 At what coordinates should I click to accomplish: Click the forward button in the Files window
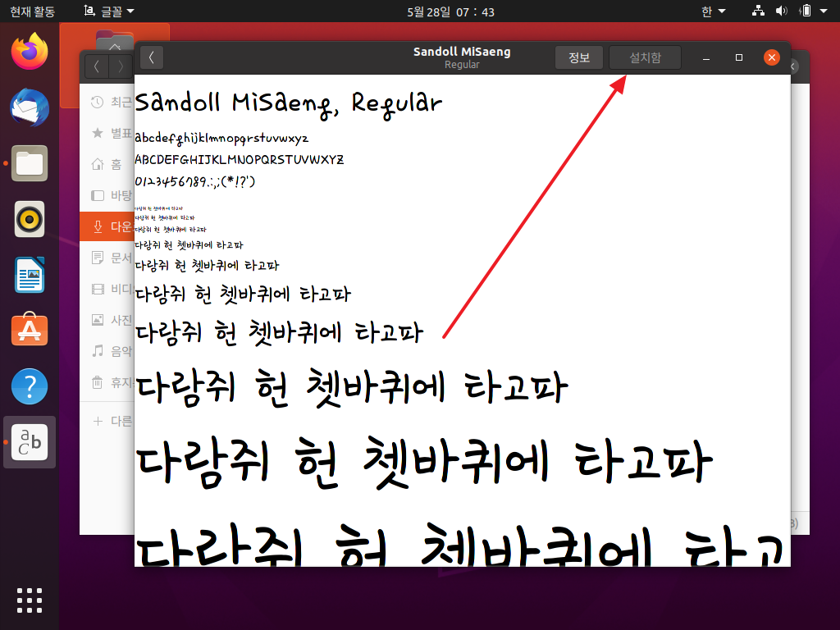pyautogui.click(x=121, y=66)
